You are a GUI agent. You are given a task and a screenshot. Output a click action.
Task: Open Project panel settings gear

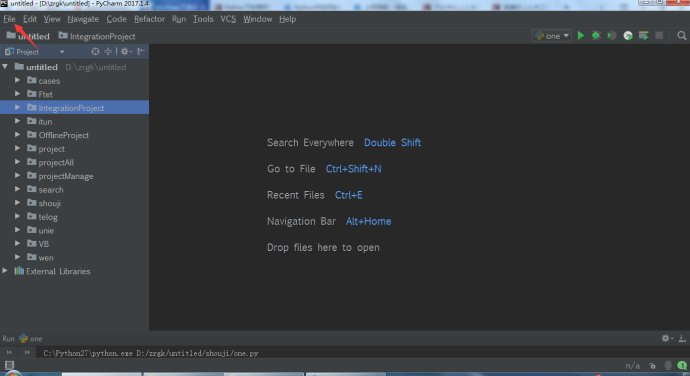125,52
